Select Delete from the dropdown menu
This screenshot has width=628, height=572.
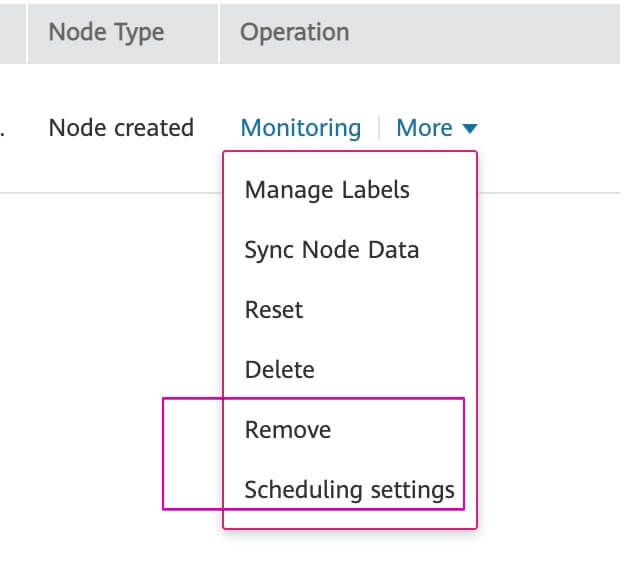[279, 370]
